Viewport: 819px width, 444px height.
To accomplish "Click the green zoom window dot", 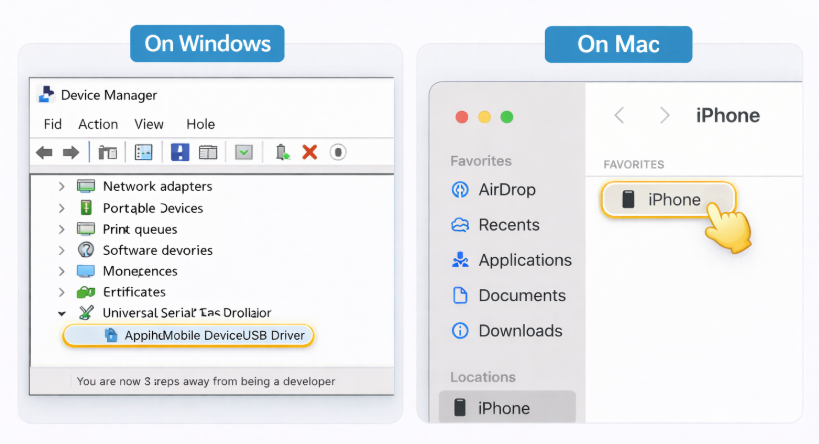I will (507, 117).
